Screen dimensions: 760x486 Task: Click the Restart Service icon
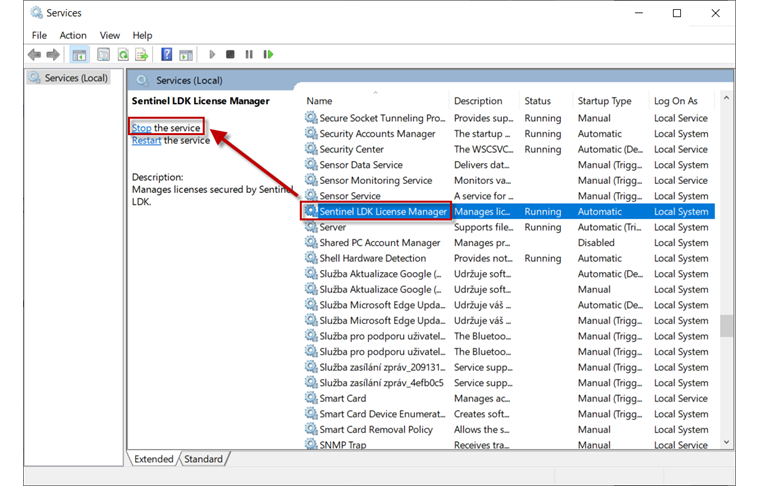pyautogui.click(x=268, y=55)
